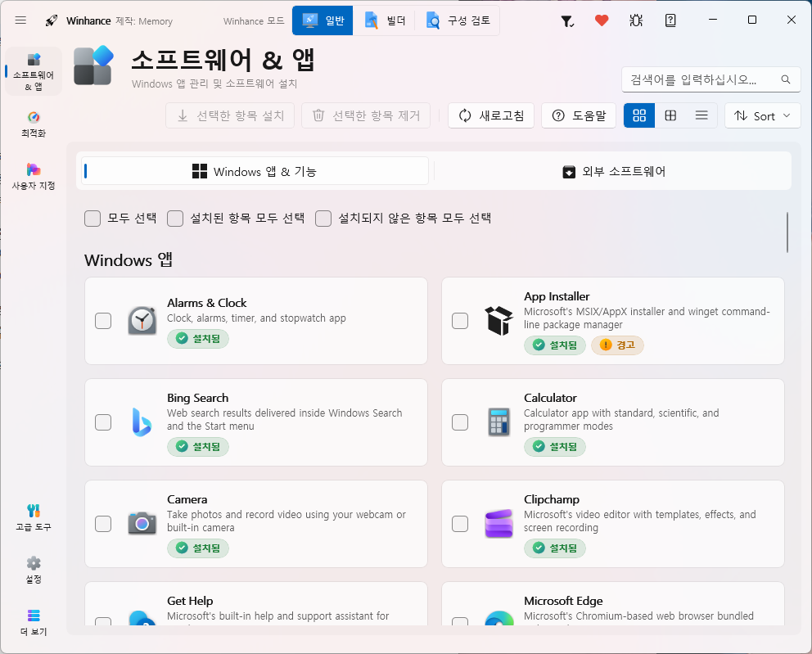The height and width of the screenshot is (654, 812).
Task: Switch to 구성 검토 mode tab
Action: click(x=458, y=20)
